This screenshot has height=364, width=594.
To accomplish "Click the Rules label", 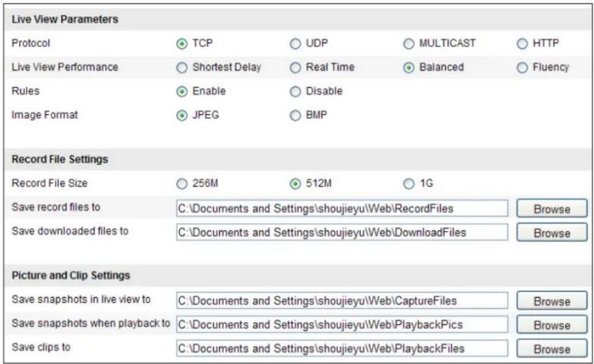I will (26, 91).
